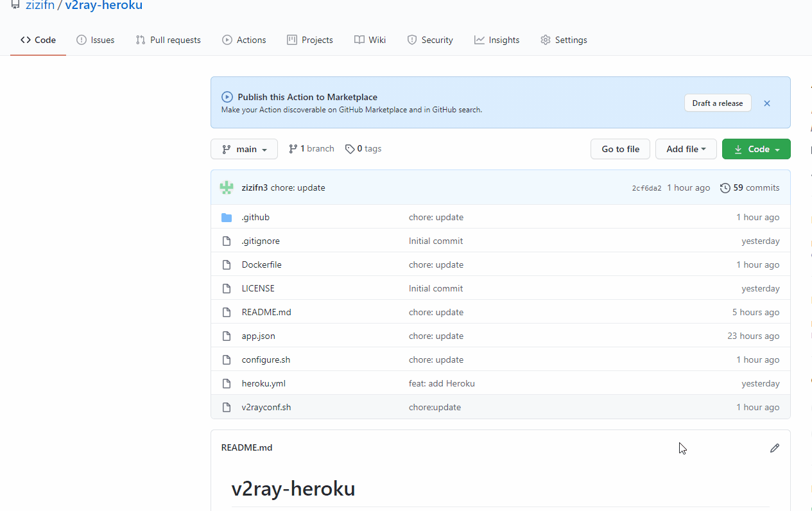Expand the main branch dropdown

coord(244,148)
